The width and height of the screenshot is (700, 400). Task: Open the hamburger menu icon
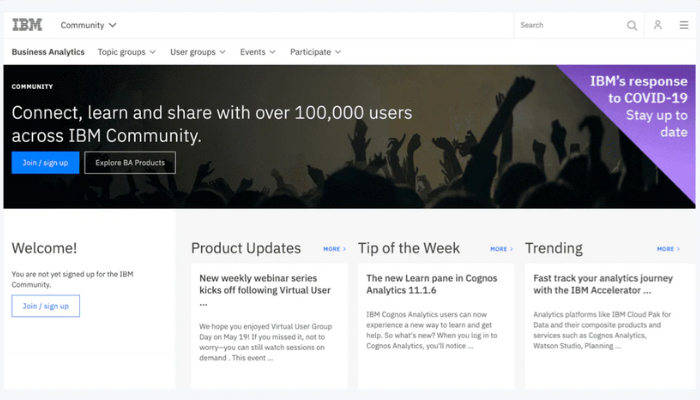point(684,25)
